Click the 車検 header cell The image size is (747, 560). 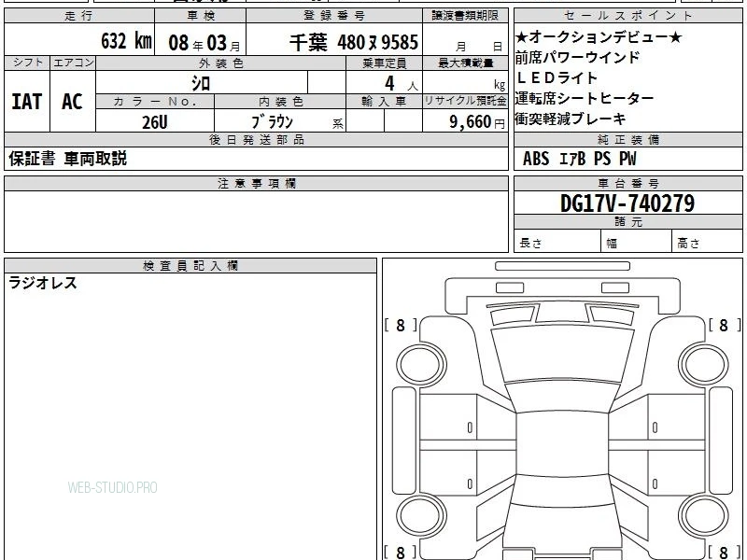201,16
